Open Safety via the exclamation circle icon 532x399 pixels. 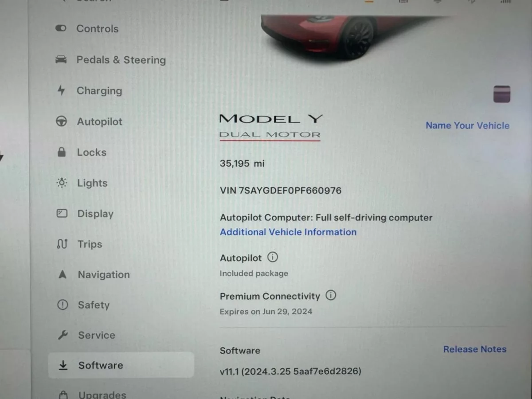63,305
